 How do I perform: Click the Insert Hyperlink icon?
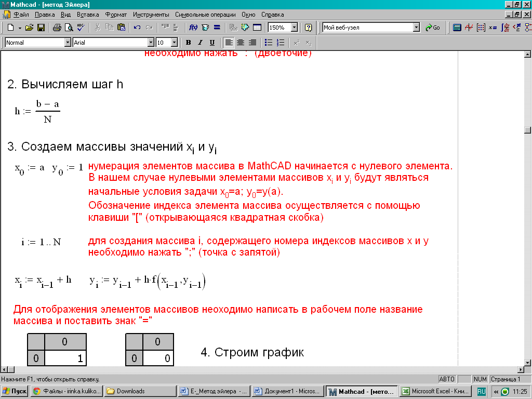pyautogui.click(x=233, y=28)
